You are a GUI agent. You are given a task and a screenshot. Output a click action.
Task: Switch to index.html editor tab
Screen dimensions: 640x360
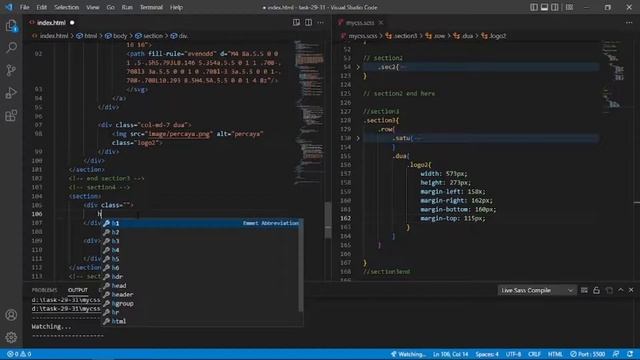(x=51, y=22)
